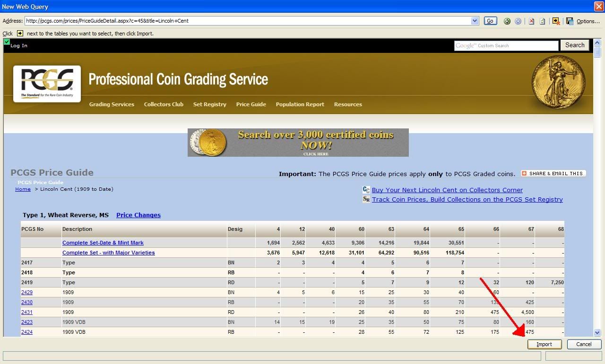Open Buy Your Next Lincoln Cent link
The width and height of the screenshot is (605, 364).
(447, 190)
